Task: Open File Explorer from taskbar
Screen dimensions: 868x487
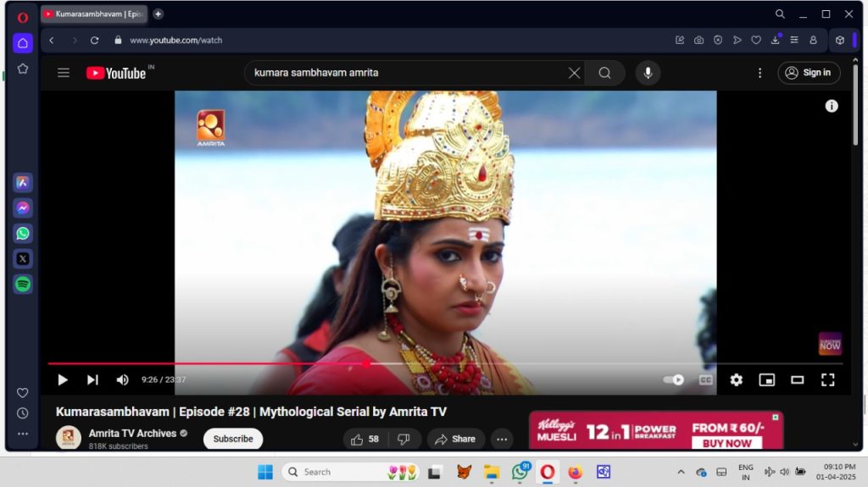Action: point(491,472)
